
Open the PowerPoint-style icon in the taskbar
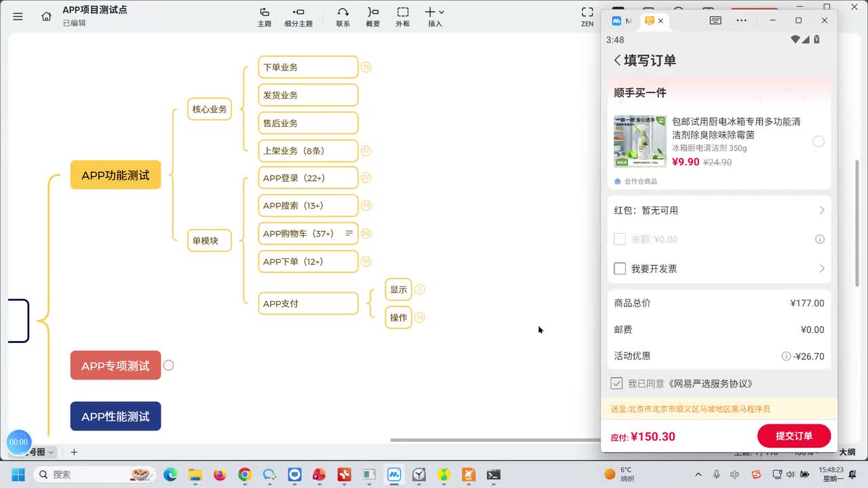(x=319, y=474)
